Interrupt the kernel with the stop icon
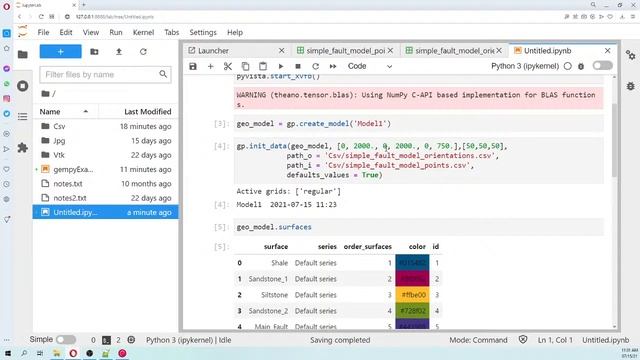This screenshot has height=360, width=640. [298, 66]
